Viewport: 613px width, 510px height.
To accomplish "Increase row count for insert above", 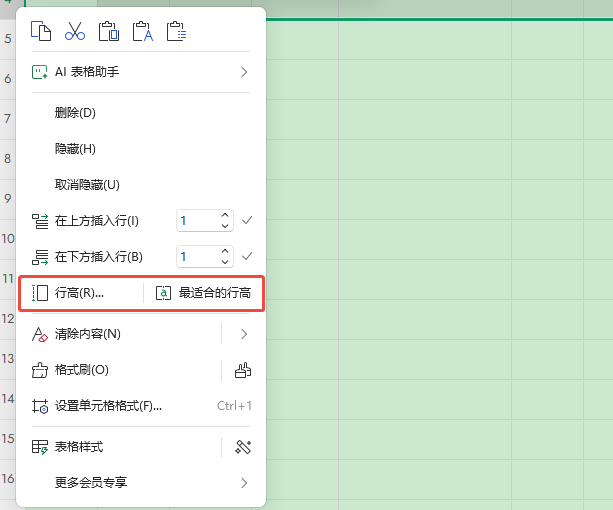I will [225, 215].
